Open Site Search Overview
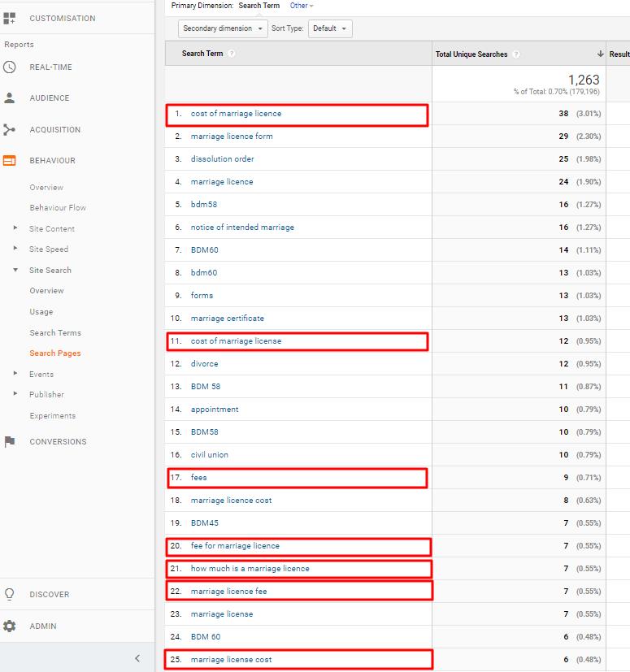The width and height of the screenshot is (630, 672). coord(47,291)
